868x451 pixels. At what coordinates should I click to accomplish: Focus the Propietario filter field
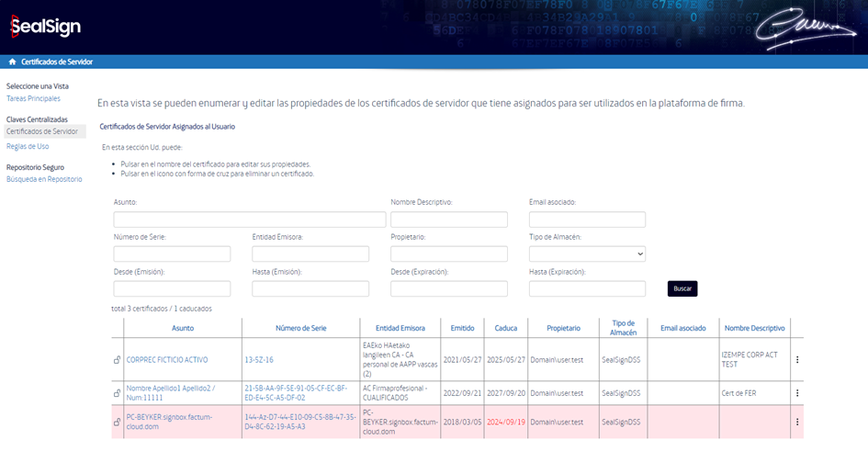click(449, 254)
